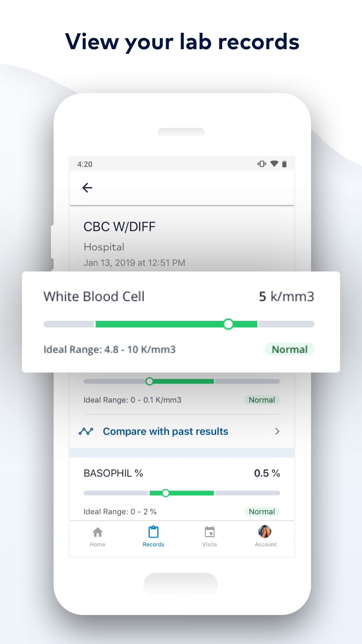Click the BASOPHIL % slider handle
362x644 pixels.
pyautogui.click(x=165, y=493)
